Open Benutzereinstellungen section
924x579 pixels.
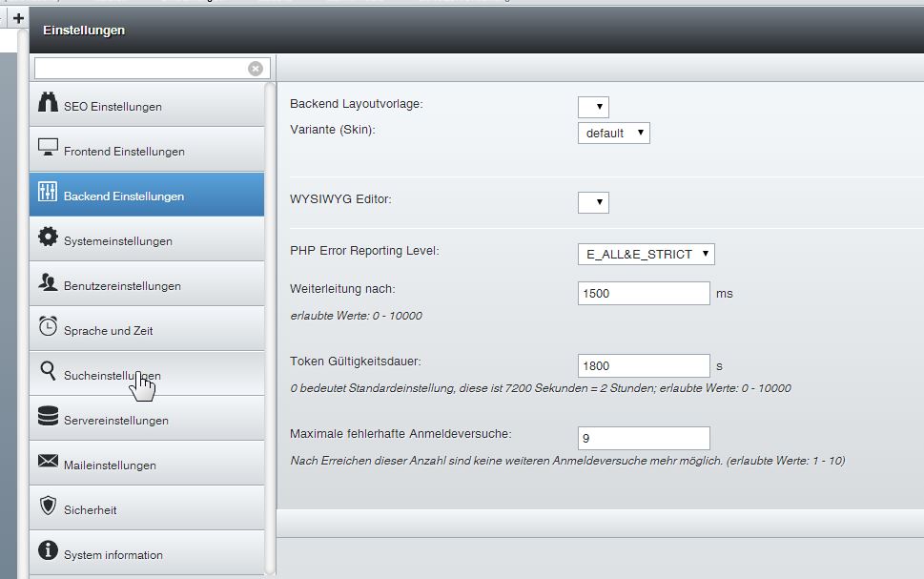[x=147, y=283]
